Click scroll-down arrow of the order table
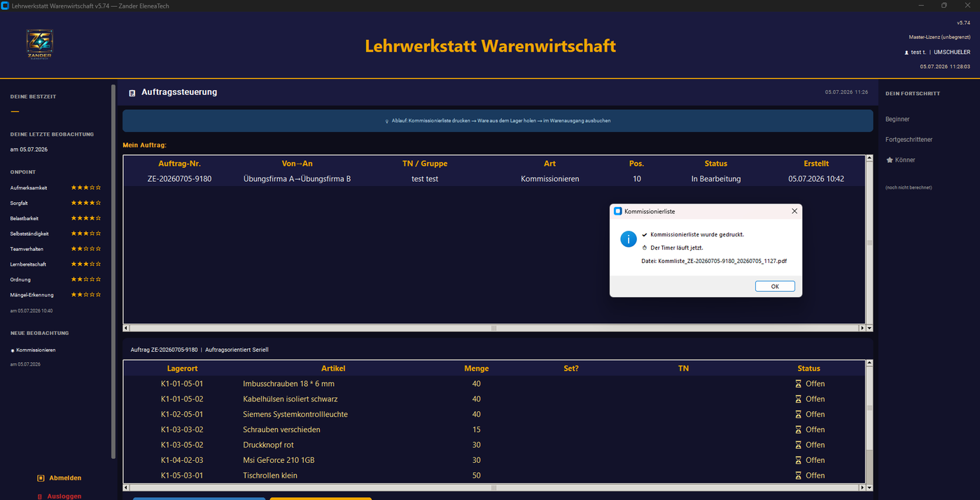Screen dimensions: 980x500 coord(870,328)
